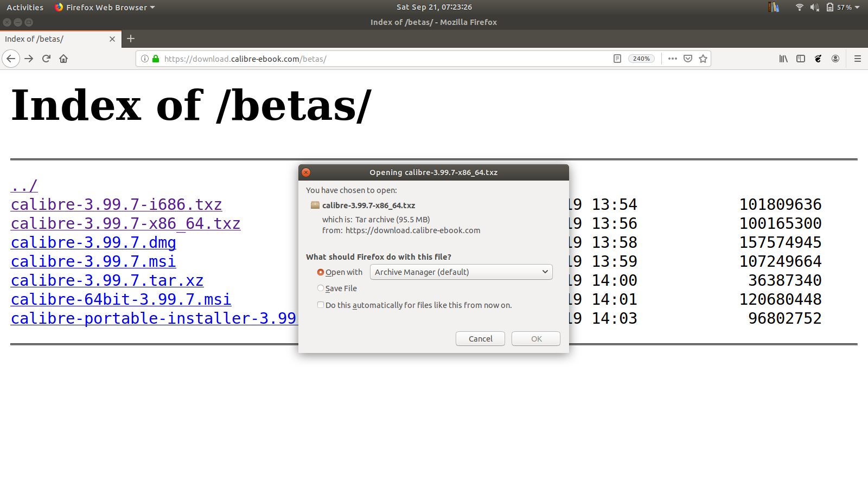Bookmark this page with the star

(x=703, y=59)
